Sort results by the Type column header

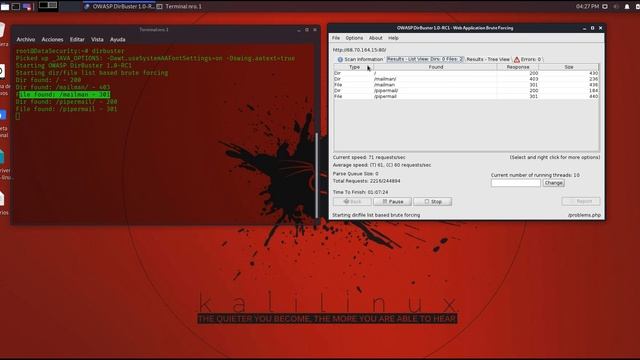(354, 67)
